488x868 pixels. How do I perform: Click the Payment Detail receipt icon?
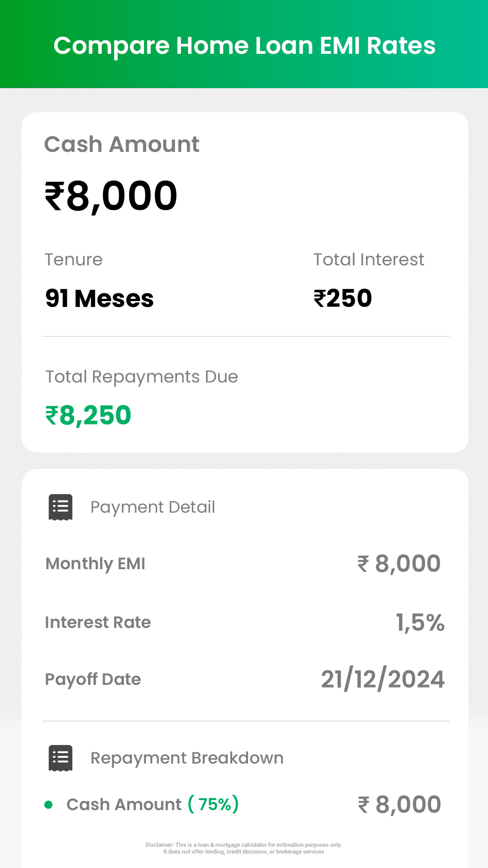point(61,507)
